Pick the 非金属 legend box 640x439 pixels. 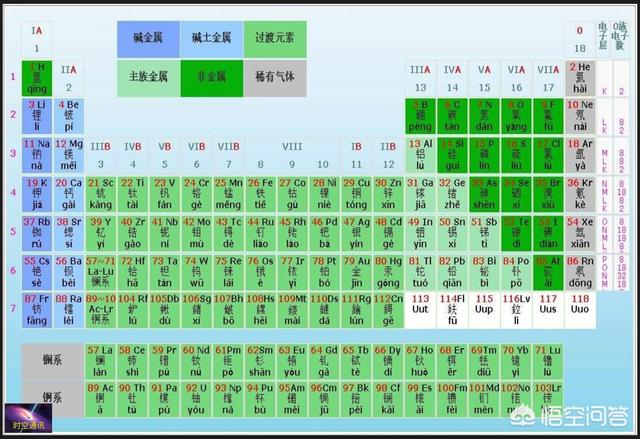point(211,76)
